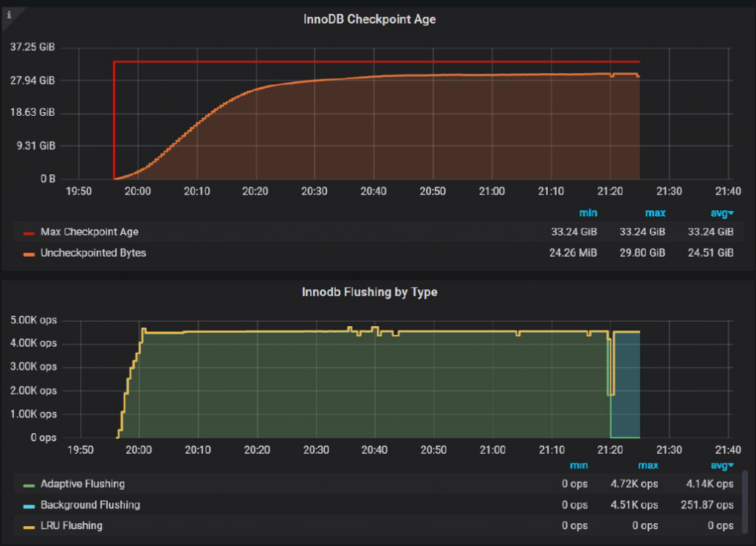Sort checkpoint legend by the min column

coord(588,212)
